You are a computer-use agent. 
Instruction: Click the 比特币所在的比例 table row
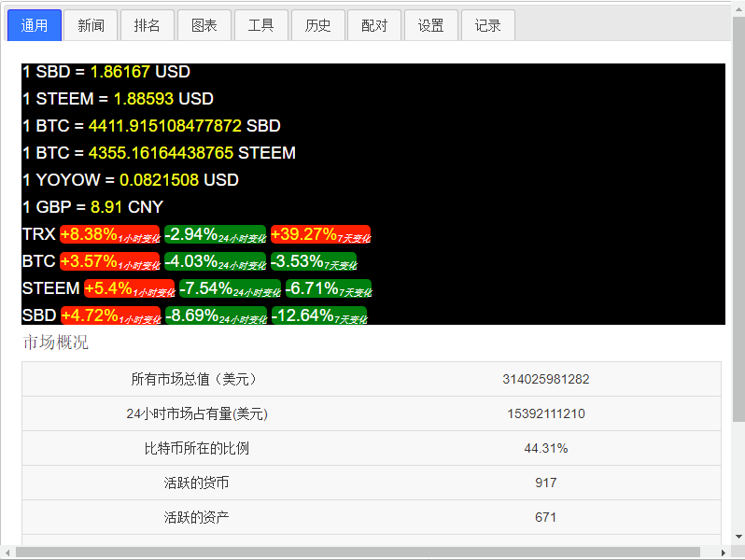pyautogui.click(x=372, y=448)
